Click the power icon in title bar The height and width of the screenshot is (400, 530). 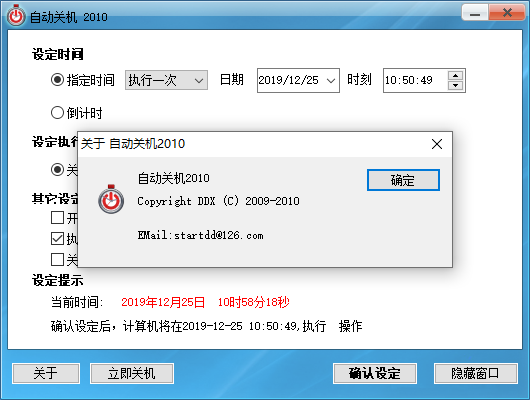pyautogui.click(x=16, y=16)
